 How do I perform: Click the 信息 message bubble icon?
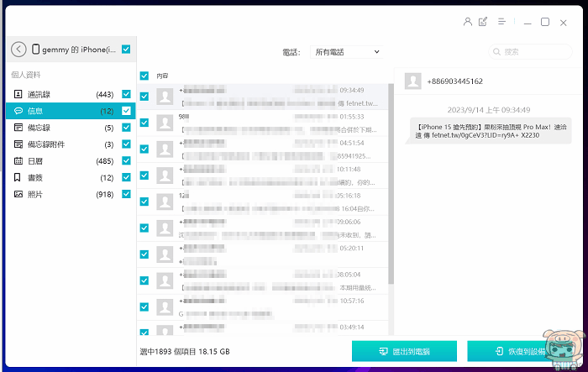[x=18, y=111]
